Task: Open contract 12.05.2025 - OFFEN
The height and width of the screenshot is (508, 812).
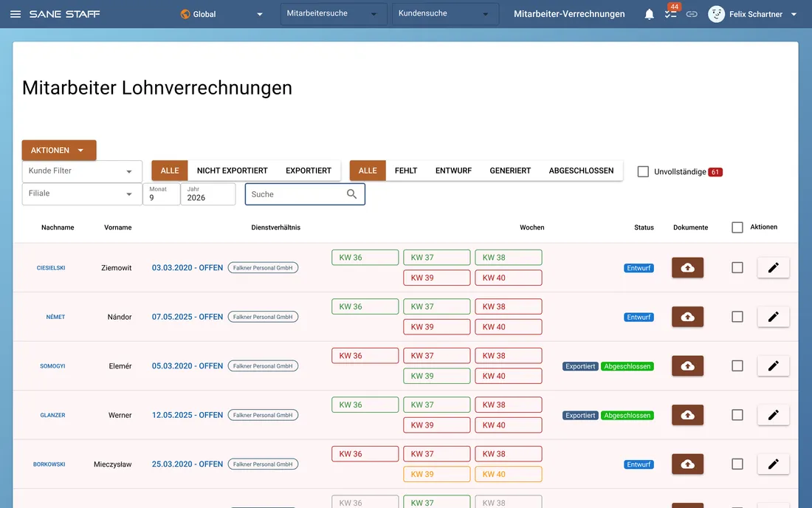Action: coord(187,415)
